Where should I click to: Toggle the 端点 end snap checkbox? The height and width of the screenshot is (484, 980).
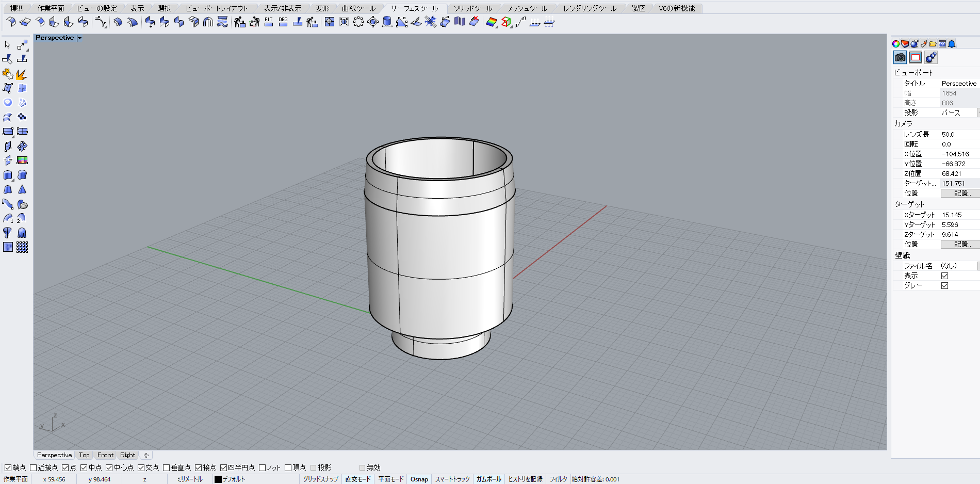click(x=8, y=467)
